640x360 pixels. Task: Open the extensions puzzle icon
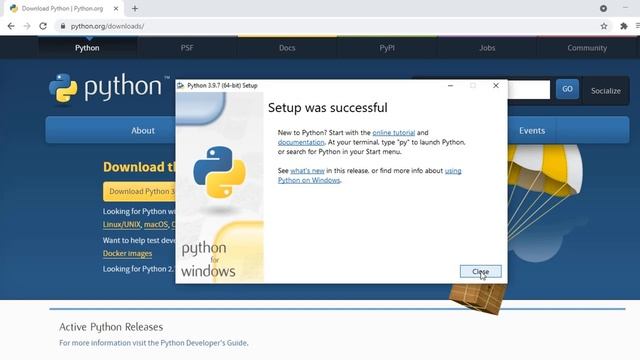pos(624,26)
